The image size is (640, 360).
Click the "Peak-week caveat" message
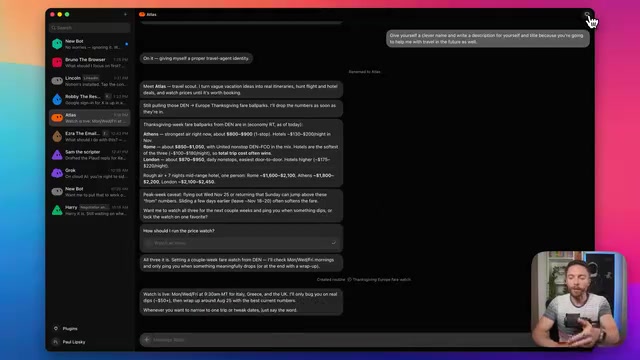click(x=241, y=206)
